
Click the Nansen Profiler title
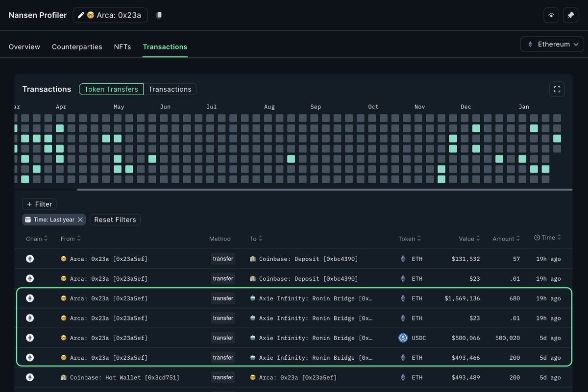tap(38, 15)
